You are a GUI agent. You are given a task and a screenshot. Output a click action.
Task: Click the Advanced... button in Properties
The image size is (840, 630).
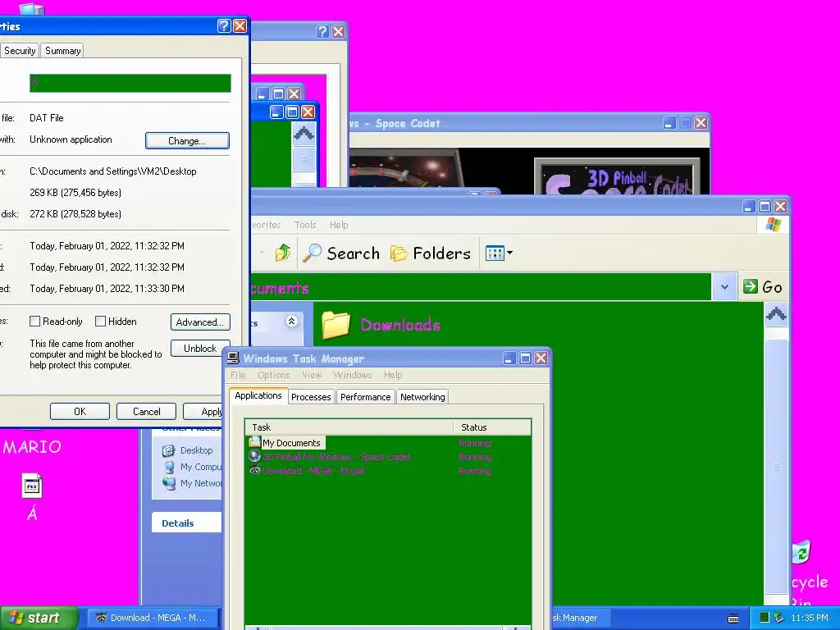coord(200,322)
